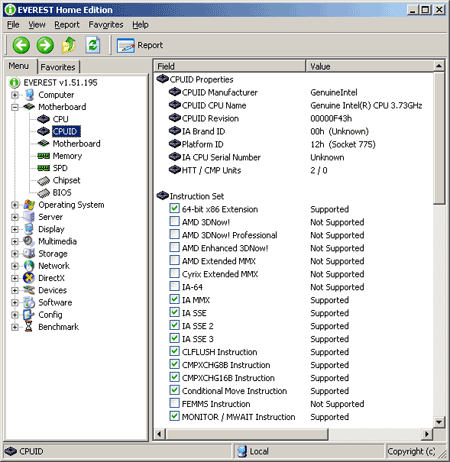
Task: Select the Software icon in tree
Action: pyautogui.click(x=29, y=302)
